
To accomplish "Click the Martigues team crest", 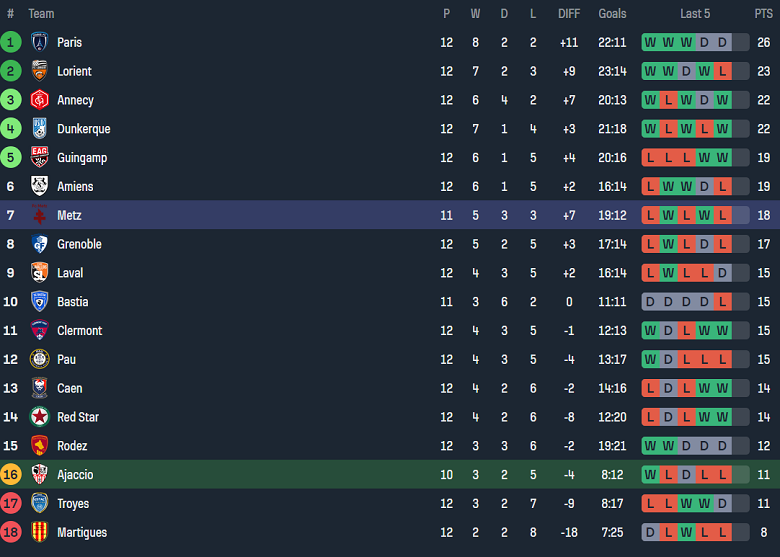I will point(40,533).
